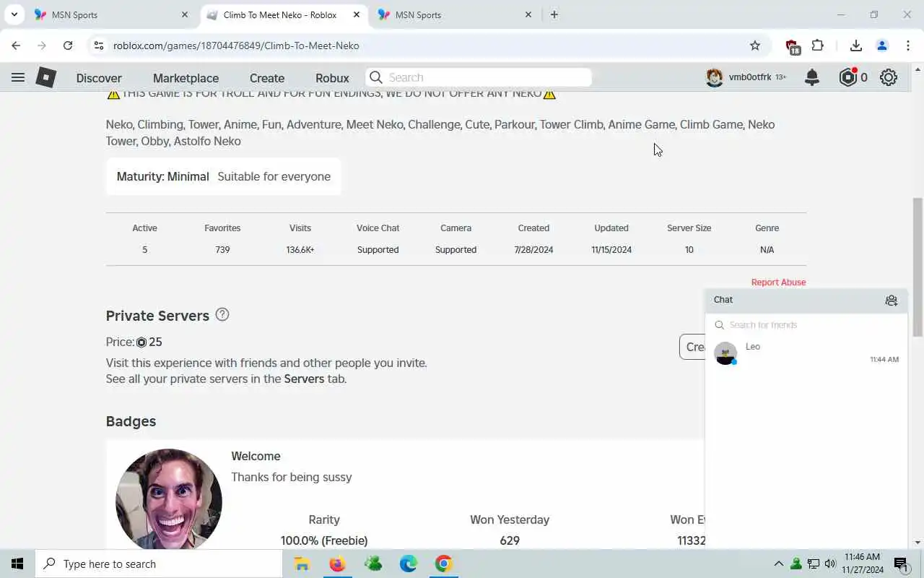Open the Windows notification center
The width and height of the screenshot is (924, 578).
901,564
